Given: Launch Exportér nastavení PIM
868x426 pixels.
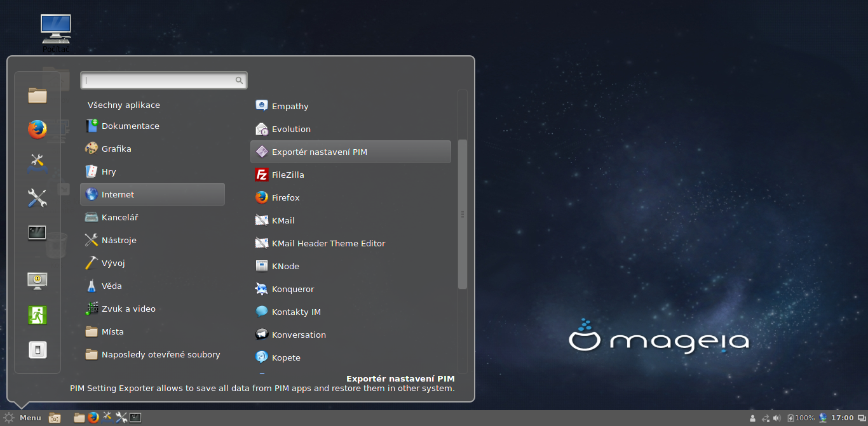Looking at the screenshot, I should click(351, 152).
